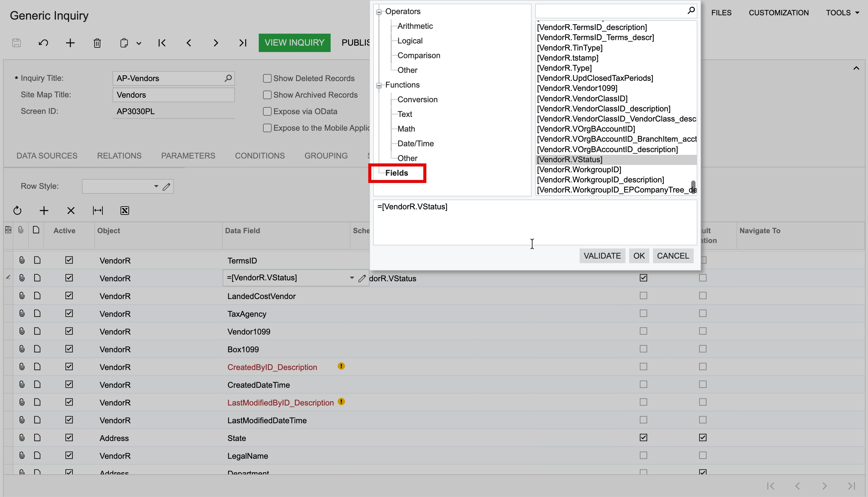Collapse the Operators tree node
Viewport: 868px width, 497px height.
coord(379,12)
